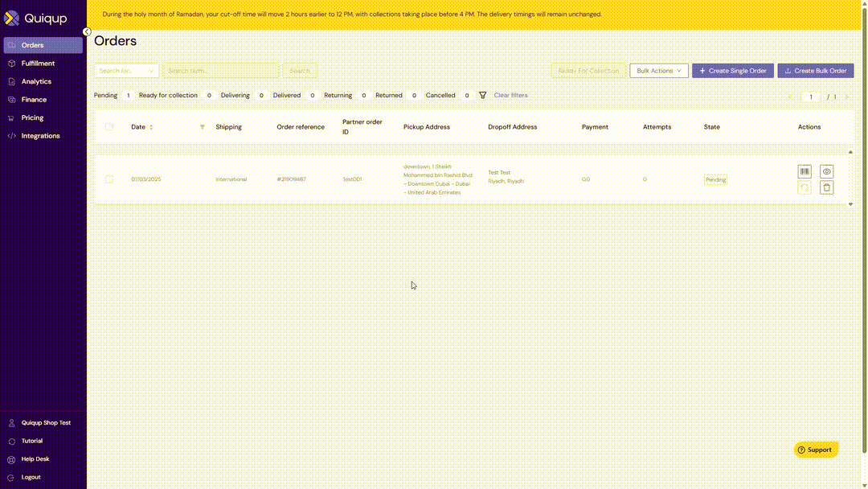Start the Tutorial from the sidebar
Image resolution: width=868 pixels, height=489 pixels.
tap(43, 441)
